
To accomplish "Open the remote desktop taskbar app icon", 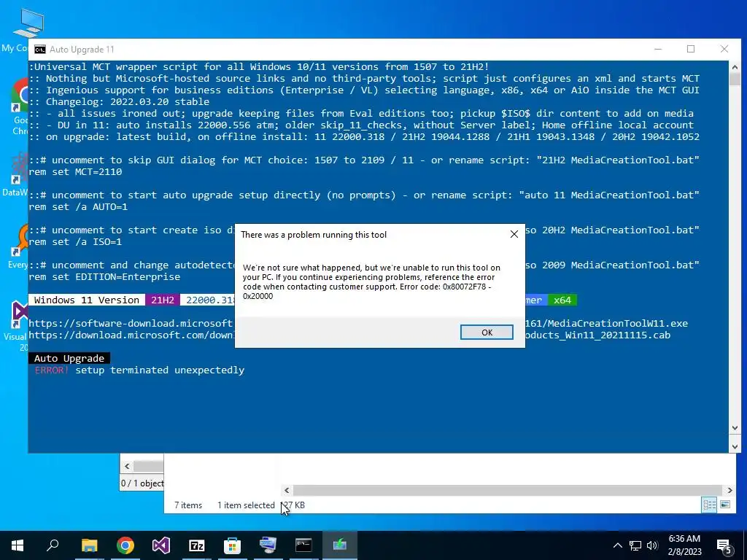I will (x=268, y=545).
